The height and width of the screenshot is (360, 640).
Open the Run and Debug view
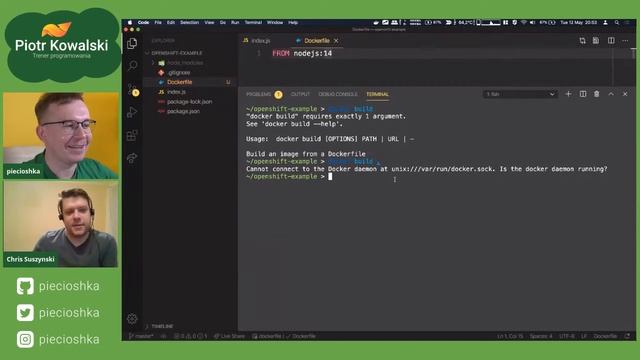[x=132, y=112]
